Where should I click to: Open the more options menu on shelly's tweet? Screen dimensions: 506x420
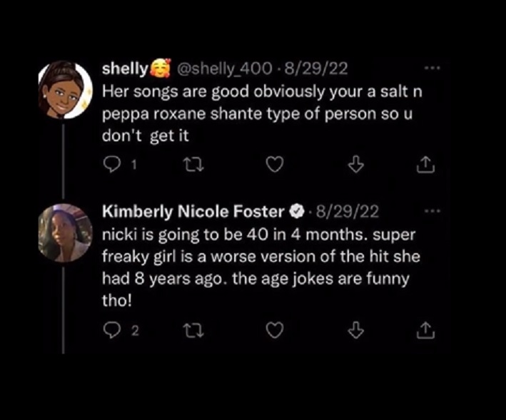pos(432,69)
